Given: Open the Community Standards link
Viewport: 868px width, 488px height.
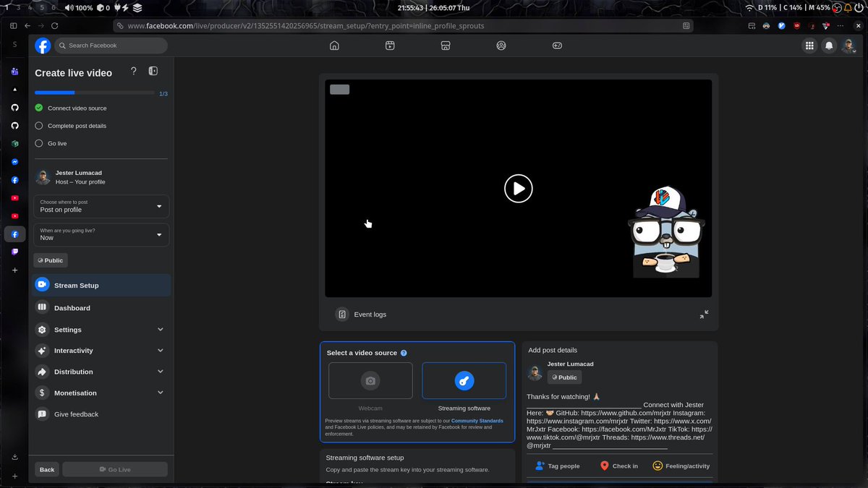Looking at the screenshot, I should (477, 421).
